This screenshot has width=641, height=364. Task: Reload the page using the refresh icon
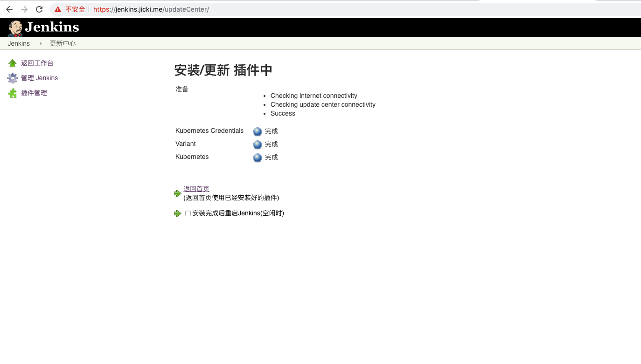(39, 8)
